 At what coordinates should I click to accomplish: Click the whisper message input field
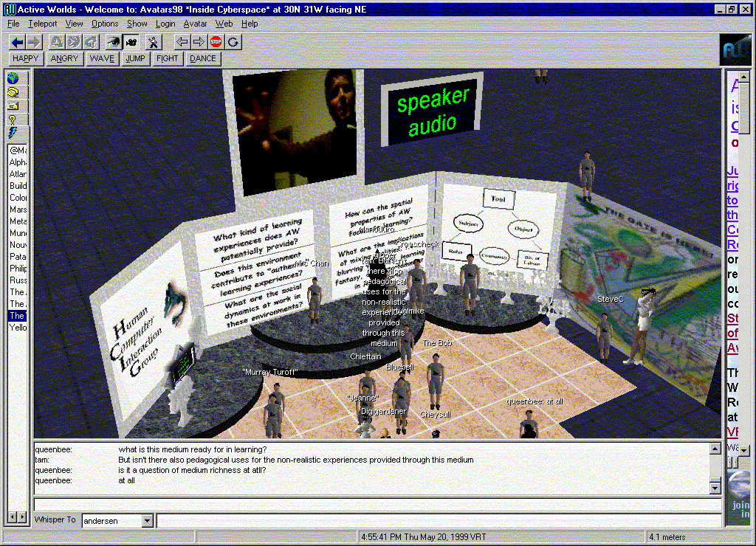tap(439, 520)
